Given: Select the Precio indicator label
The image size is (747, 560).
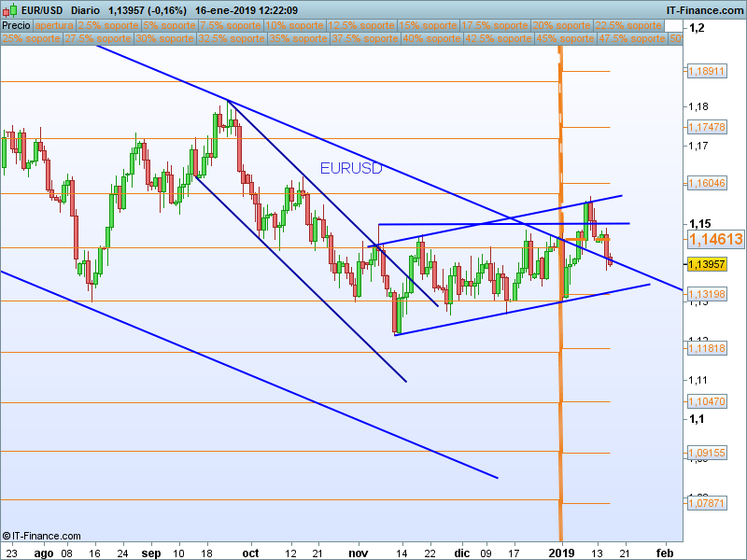Looking at the screenshot, I should (x=16, y=26).
